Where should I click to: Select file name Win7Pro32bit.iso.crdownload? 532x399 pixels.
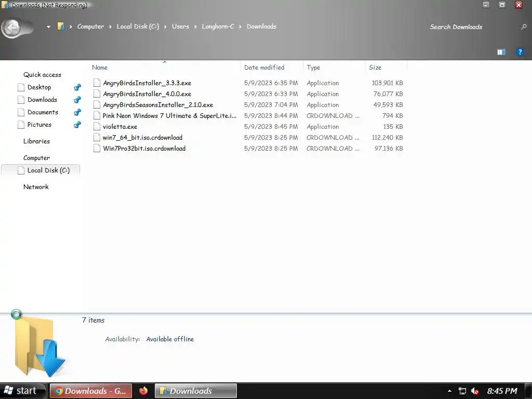pyautogui.click(x=144, y=148)
